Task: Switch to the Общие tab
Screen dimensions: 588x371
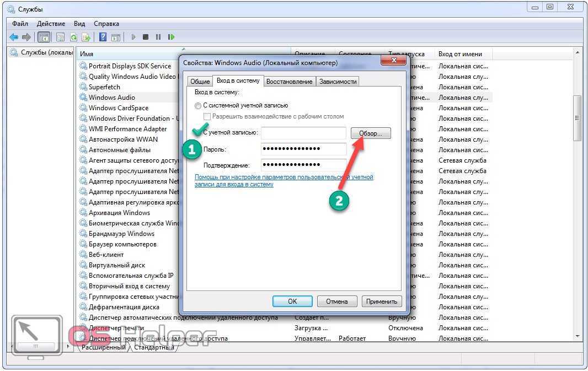Action: (x=200, y=82)
